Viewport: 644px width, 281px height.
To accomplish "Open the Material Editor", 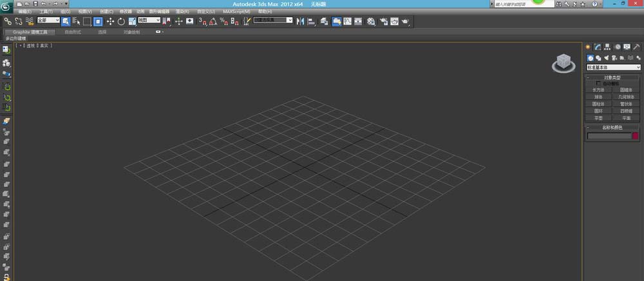I will pyautogui.click(x=372, y=21).
